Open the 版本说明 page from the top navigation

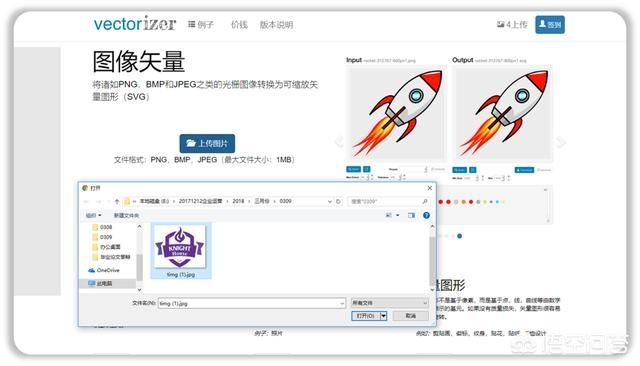click(x=276, y=24)
